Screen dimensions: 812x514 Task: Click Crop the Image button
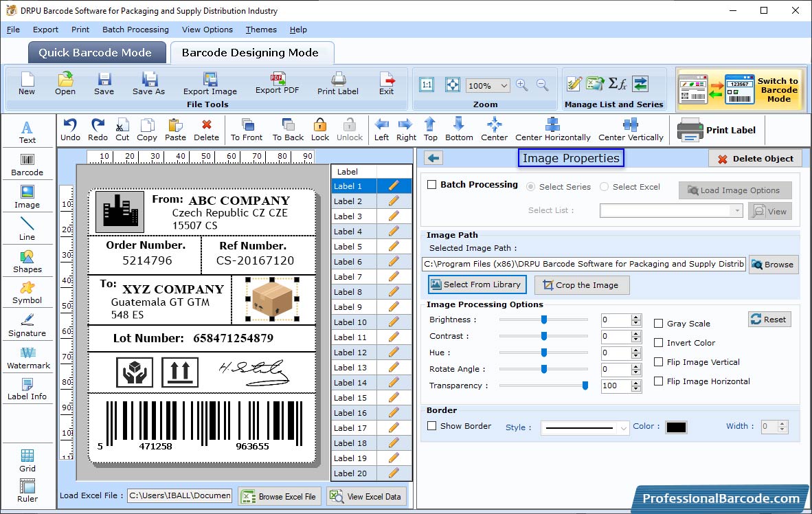point(582,285)
